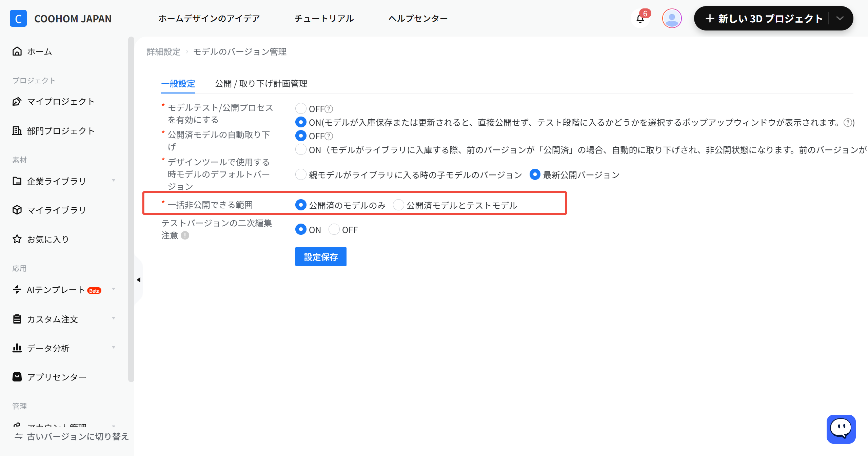The height and width of the screenshot is (456, 868).
Task: Select OFF for テストバージョンの二次編集
Action: point(334,229)
